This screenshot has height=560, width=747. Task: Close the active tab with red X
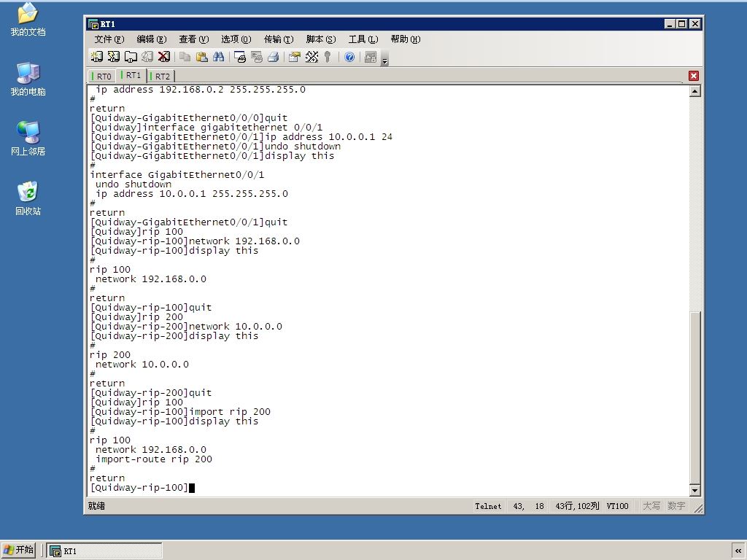(x=694, y=76)
